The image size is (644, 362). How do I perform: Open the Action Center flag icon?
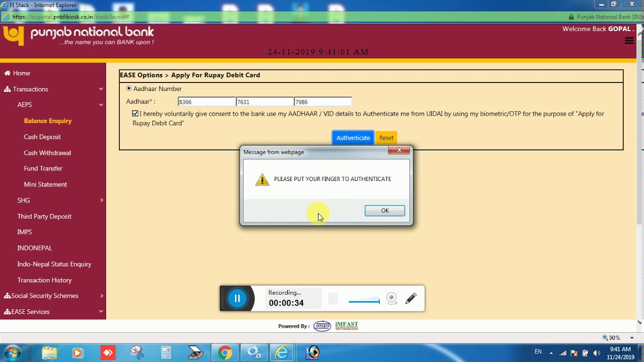coord(574,353)
